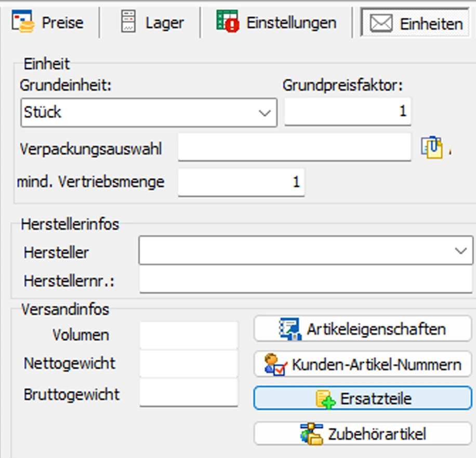Click the Einstellungen tab's warning table icon
Viewport: 476px width, 458px height.
pos(227,23)
